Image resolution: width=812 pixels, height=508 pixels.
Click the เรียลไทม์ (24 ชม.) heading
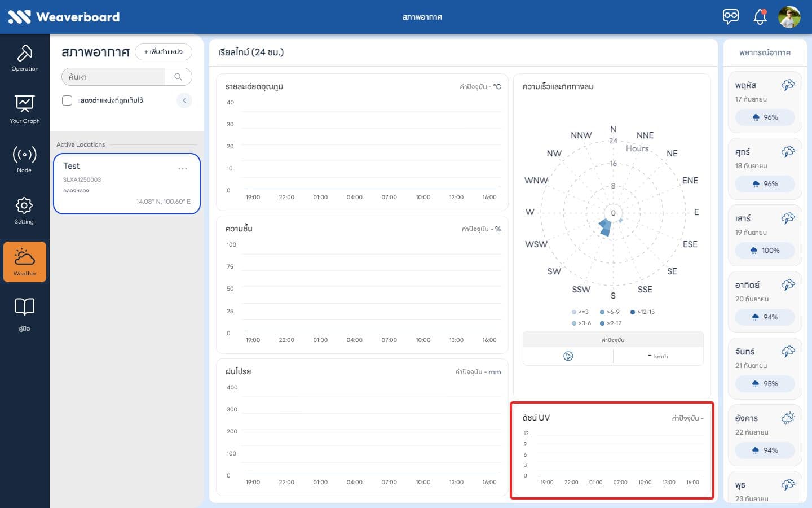(251, 52)
